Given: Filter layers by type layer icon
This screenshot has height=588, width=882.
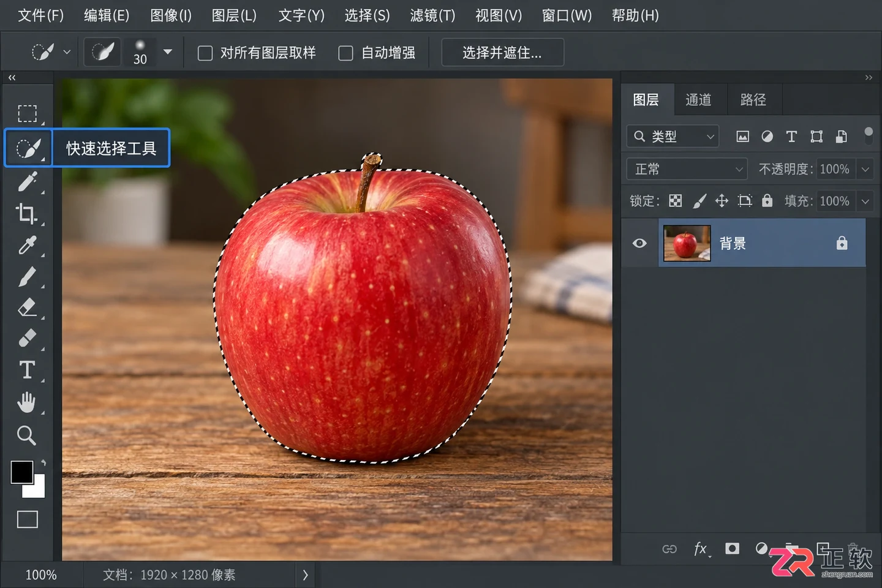Looking at the screenshot, I should (x=791, y=137).
